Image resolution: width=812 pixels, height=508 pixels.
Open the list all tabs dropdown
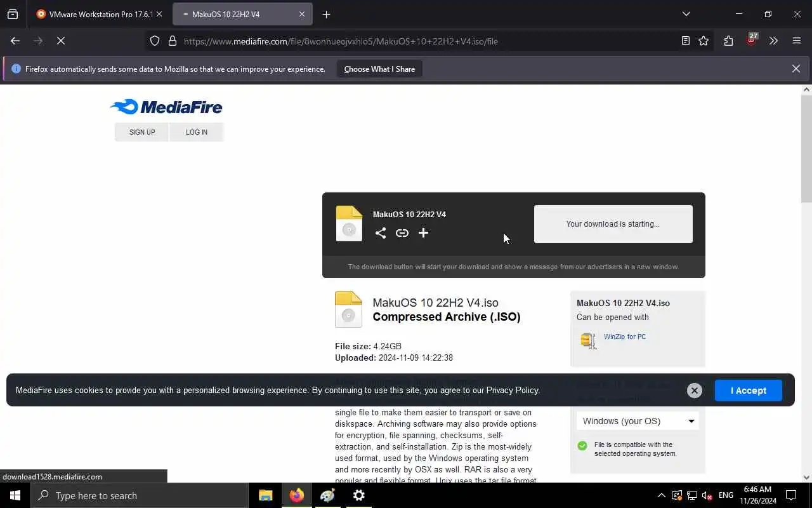click(686, 14)
